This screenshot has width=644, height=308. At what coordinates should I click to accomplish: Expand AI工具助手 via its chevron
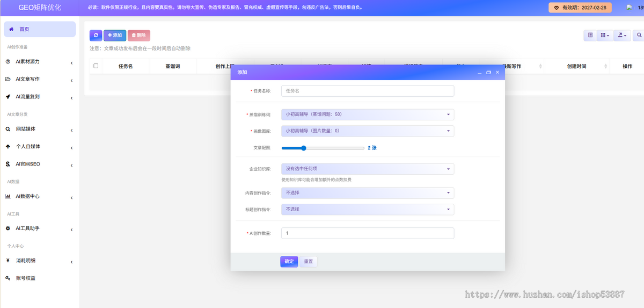[72, 229]
